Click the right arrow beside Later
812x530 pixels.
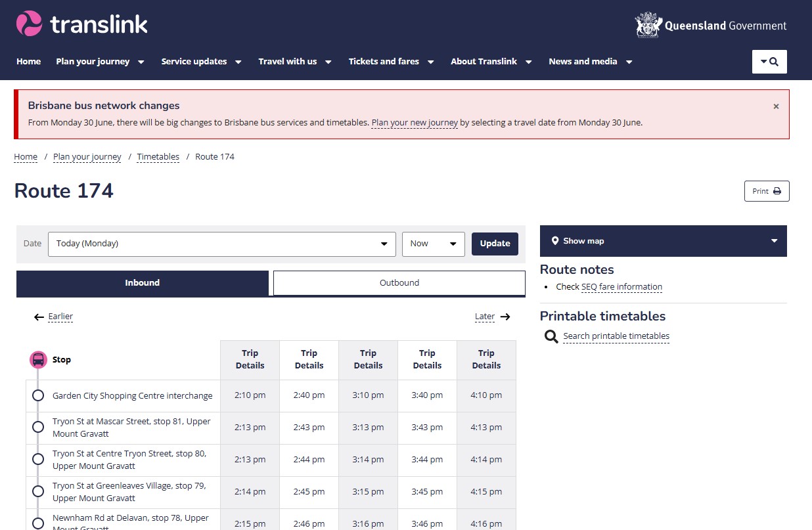point(505,317)
